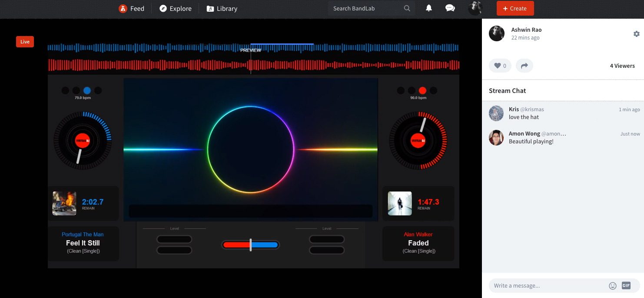This screenshot has height=298, width=644.
Task: Open the chat messages icon
Action: click(450, 8)
